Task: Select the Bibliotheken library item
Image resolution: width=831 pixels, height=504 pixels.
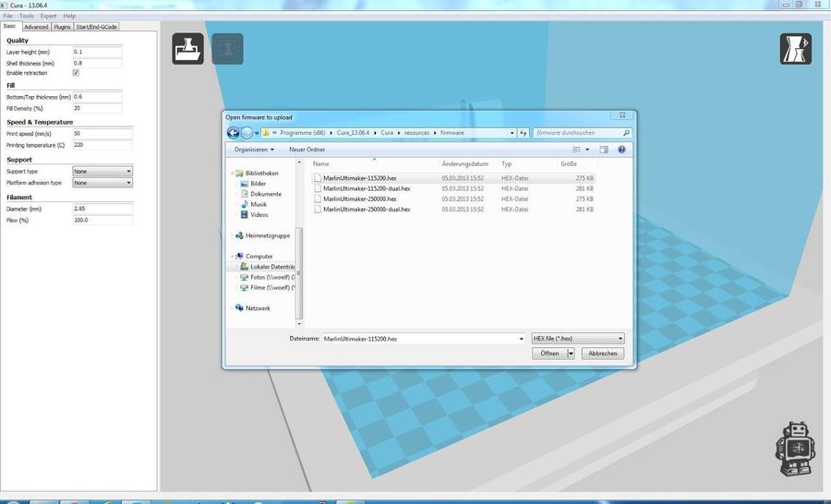Action: click(x=261, y=174)
